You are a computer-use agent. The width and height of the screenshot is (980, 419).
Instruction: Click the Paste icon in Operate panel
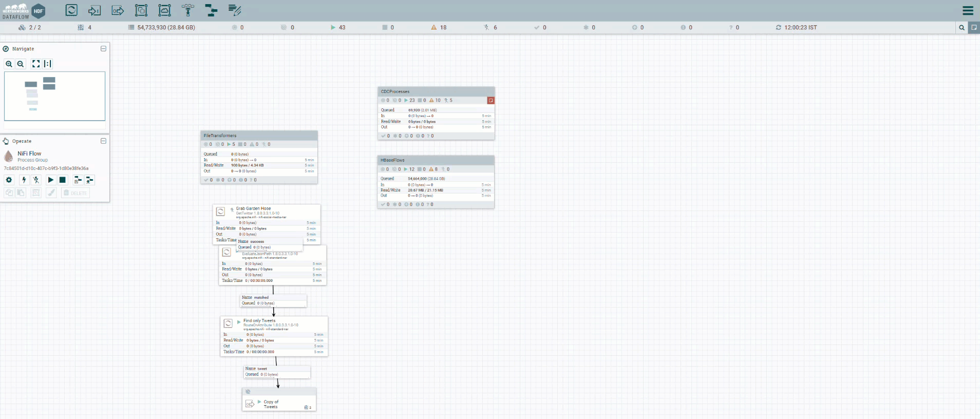(x=21, y=193)
